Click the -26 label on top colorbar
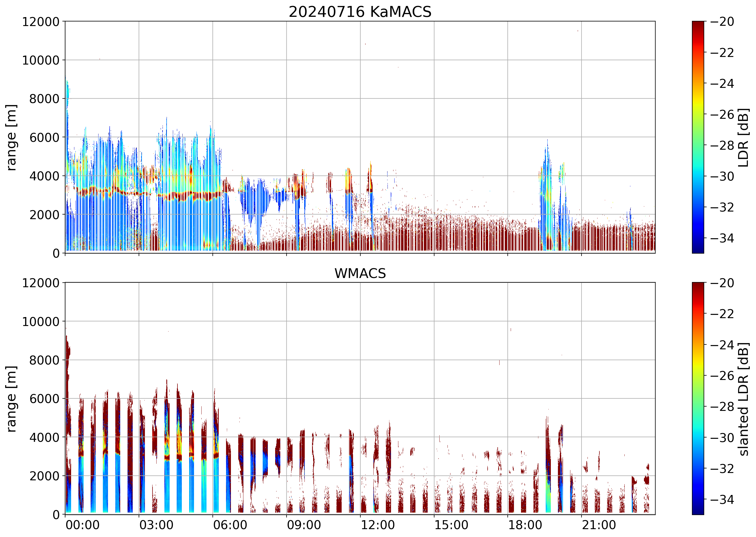Screen dimensions: 756x537 point(722,114)
